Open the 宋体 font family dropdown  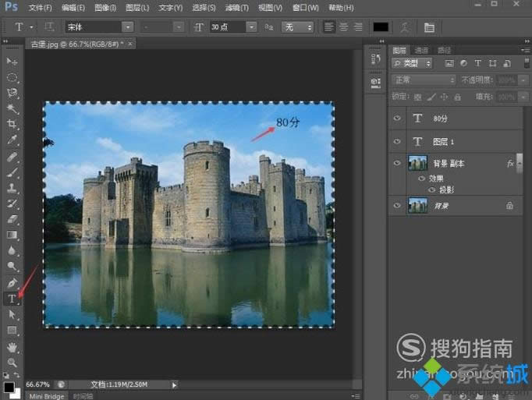(128, 27)
